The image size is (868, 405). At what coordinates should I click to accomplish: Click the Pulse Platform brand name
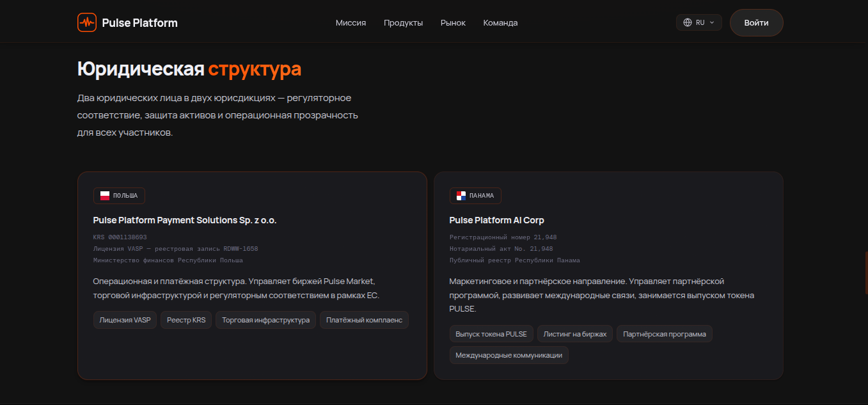[140, 23]
